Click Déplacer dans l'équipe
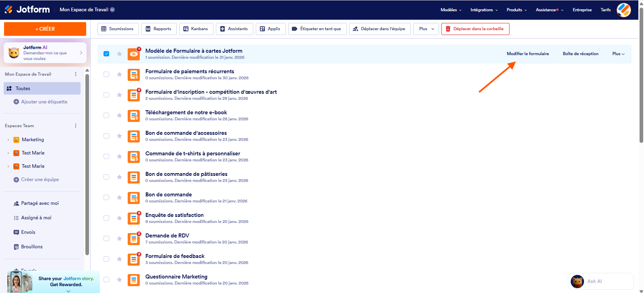 point(380,29)
